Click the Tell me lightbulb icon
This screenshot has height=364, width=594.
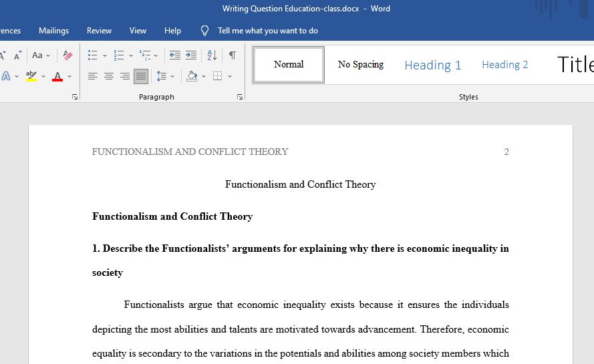(x=204, y=31)
